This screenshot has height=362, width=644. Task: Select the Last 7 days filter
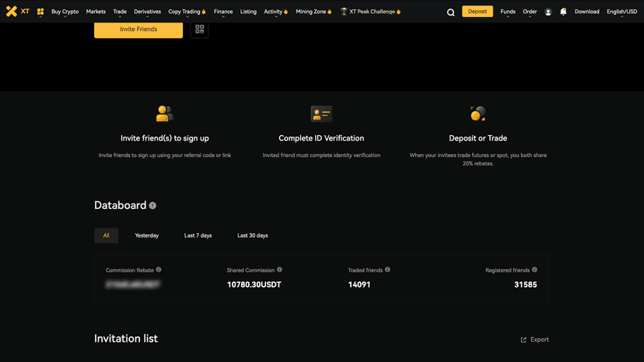click(198, 235)
